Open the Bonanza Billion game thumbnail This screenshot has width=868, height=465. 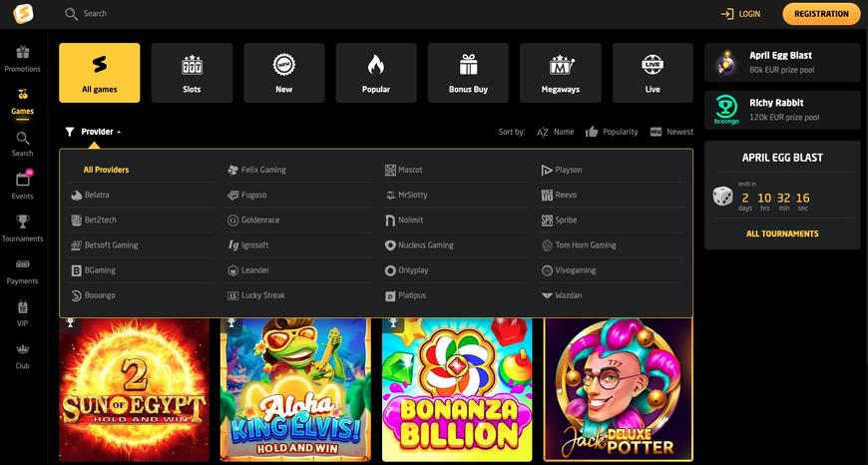click(457, 389)
